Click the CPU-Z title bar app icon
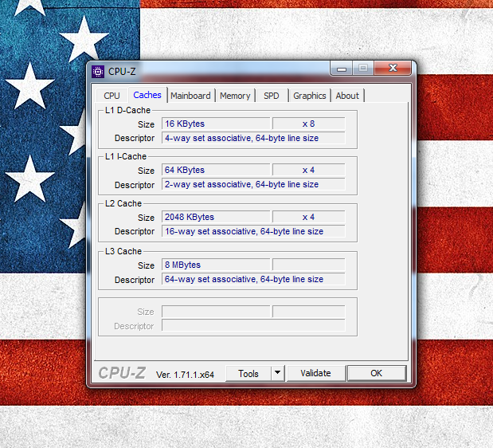The width and height of the screenshot is (493, 448). click(x=98, y=72)
